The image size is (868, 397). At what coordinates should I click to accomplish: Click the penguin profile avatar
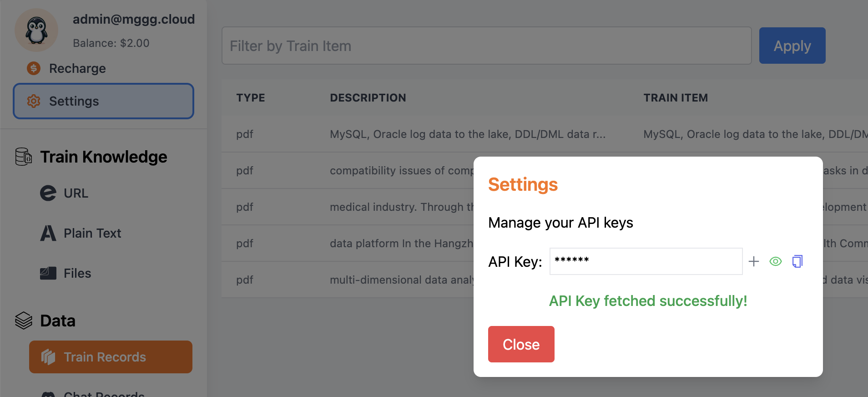click(36, 30)
